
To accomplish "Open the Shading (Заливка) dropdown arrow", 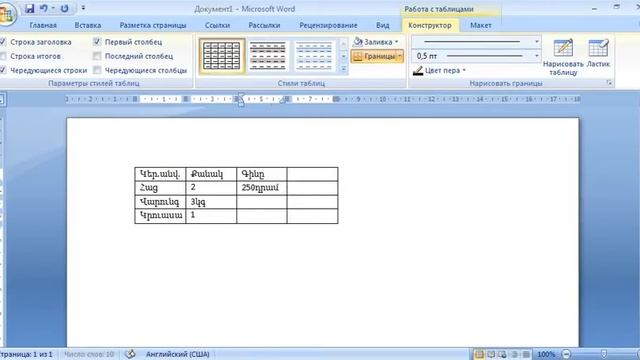I will click(396, 42).
